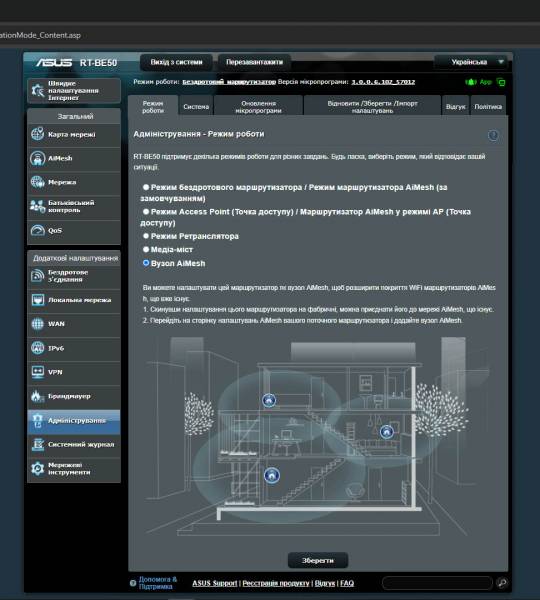
Task: Open the Системний журнал log icon
Action: (38, 444)
